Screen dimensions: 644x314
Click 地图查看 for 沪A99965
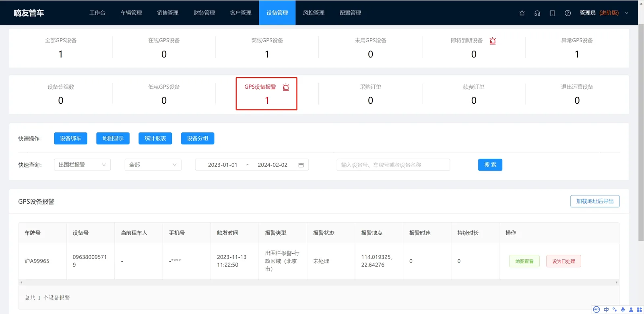click(x=524, y=261)
